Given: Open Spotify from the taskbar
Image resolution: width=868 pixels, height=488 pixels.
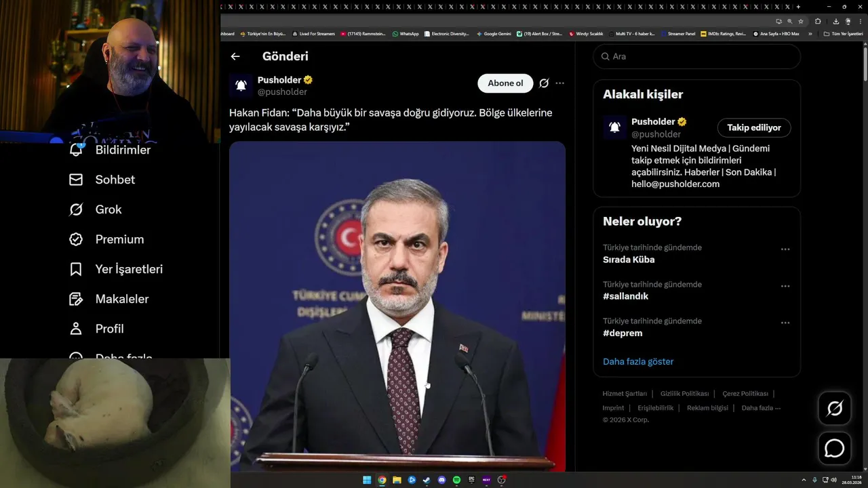Looking at the screenshot, I should 456,480.
